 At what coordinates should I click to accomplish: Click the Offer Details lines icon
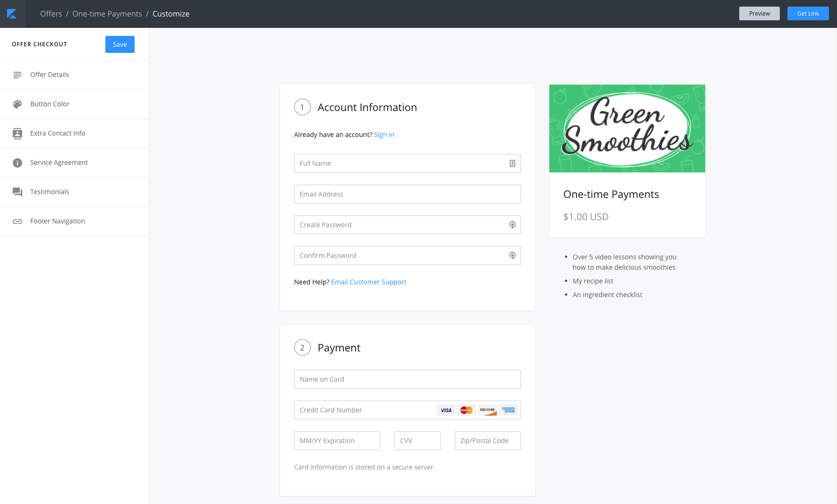pyautogui.click(x=17, y=75)
